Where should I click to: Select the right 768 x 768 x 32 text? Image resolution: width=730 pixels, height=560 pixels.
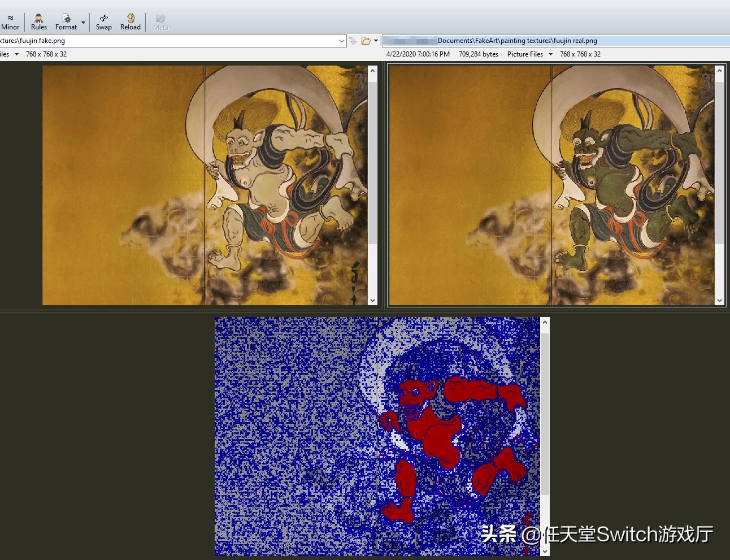[x=580, y=54]
